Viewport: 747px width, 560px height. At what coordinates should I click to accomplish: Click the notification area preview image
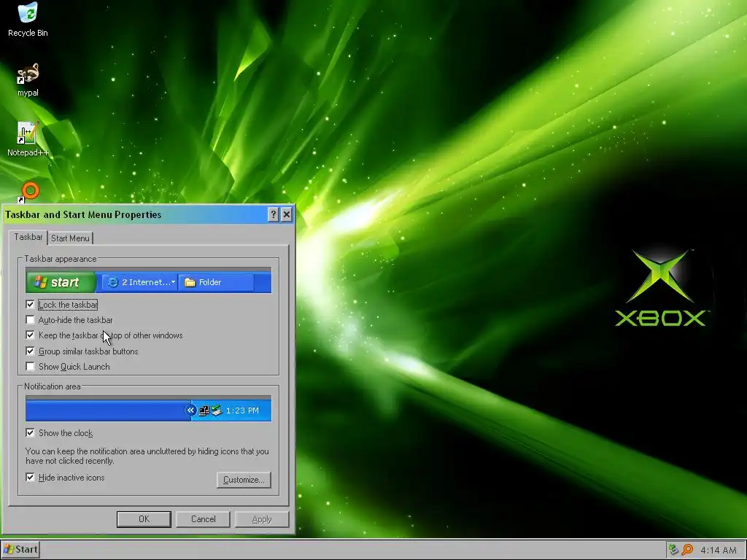point(149,408)
